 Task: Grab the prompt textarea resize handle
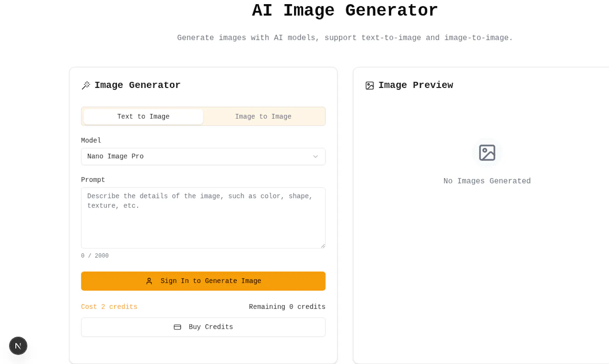point(323,246)
